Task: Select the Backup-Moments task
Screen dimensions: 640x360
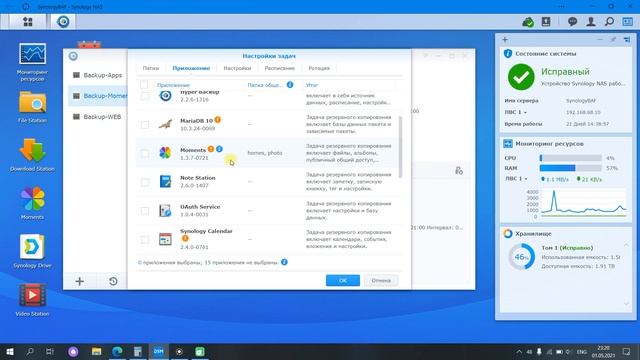Action: click(98, 96)
